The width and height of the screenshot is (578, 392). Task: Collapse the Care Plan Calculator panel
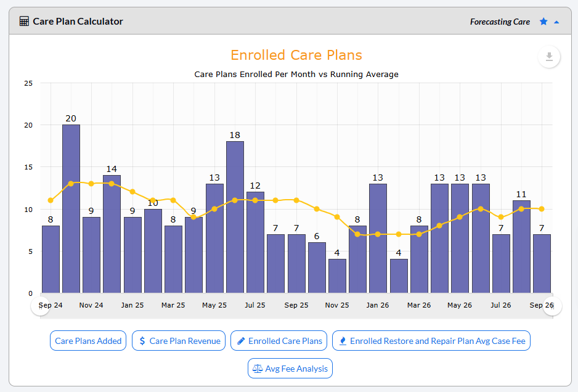click(x=556, y=22)
